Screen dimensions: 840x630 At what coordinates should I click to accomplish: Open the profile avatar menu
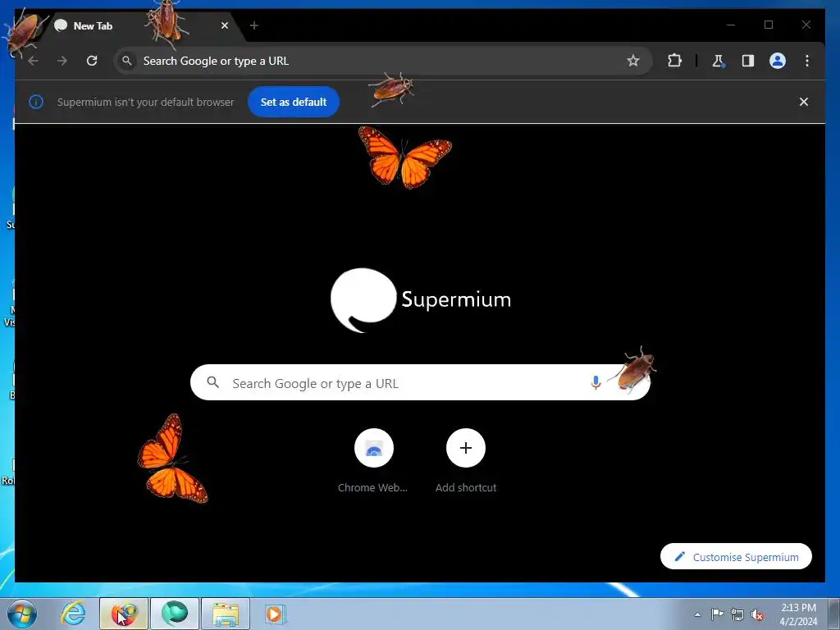(778, 61)
